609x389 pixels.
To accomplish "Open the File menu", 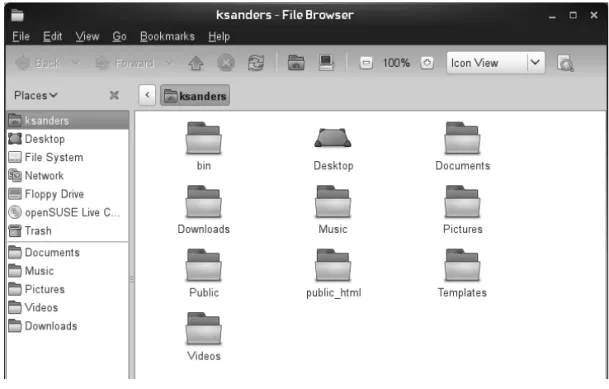I will (21, 36).
